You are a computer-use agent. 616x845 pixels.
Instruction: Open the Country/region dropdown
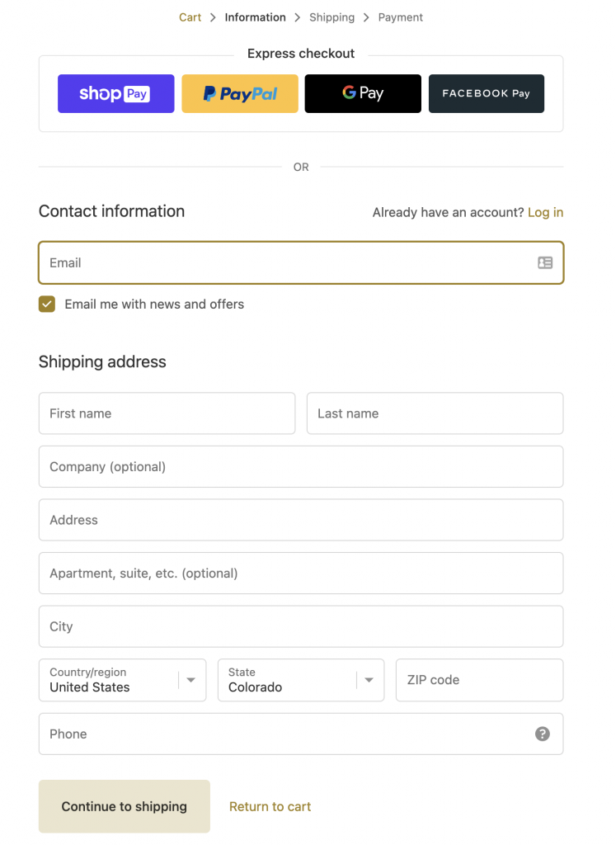[122, 680]
